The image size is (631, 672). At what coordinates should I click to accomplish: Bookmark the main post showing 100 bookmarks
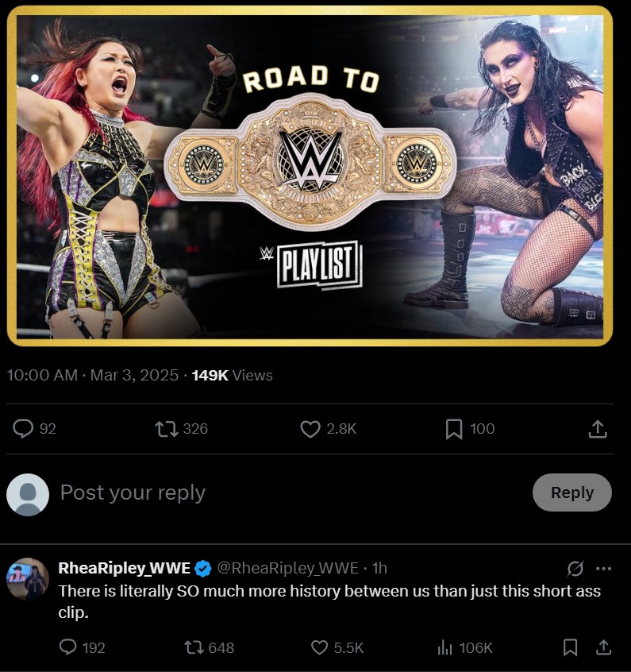pos(454,429)
